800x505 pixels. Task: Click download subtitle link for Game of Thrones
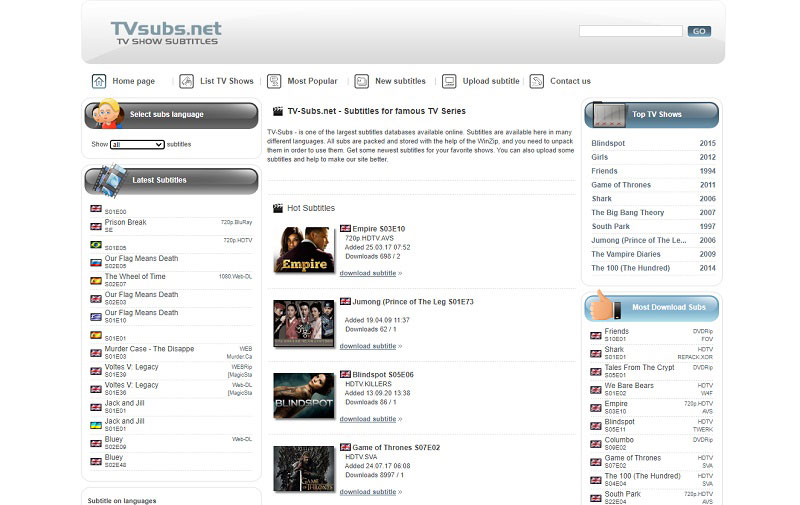tap(370, 492)
